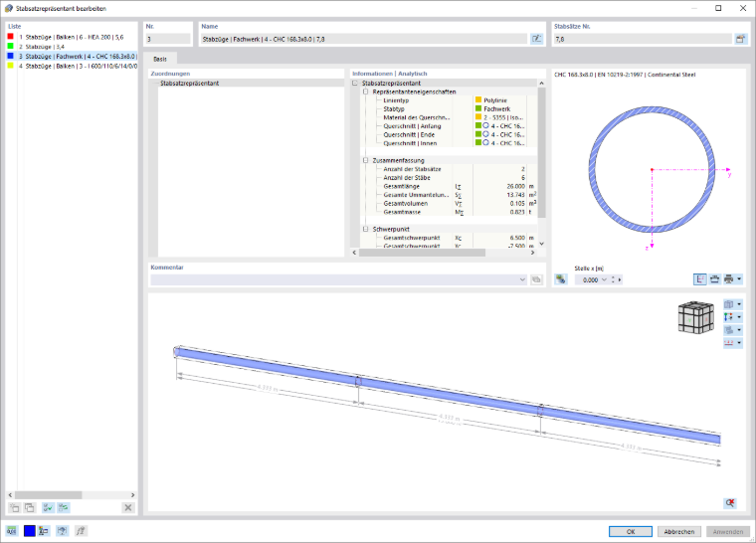756x543 pixels.
Task: Collapse the Zusammenfassung group
Action: point(366,160)
